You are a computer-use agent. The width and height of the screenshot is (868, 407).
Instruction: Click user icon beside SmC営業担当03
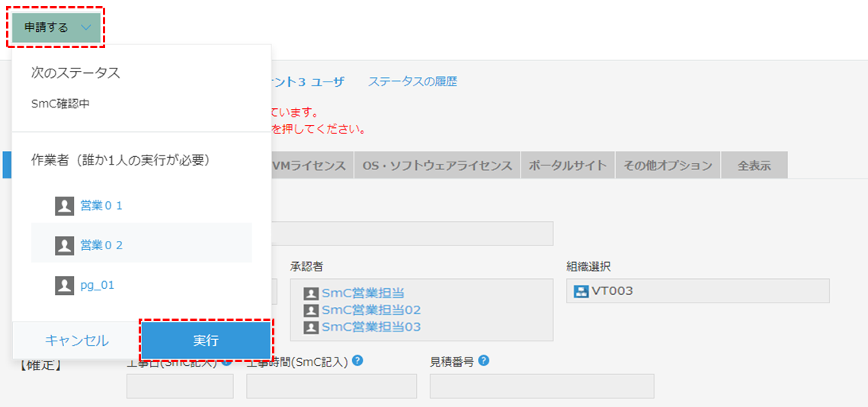pos(312,327)
